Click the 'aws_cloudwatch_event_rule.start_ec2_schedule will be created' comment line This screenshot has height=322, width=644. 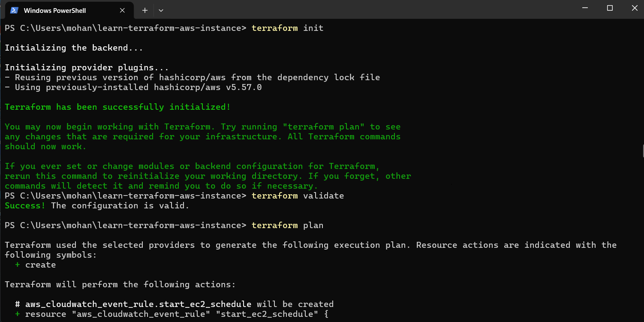(174, 304)
